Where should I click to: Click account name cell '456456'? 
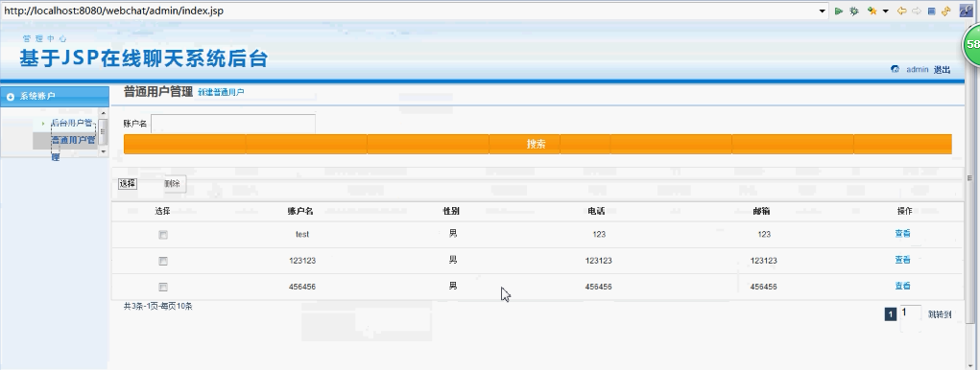coord(302,287)
